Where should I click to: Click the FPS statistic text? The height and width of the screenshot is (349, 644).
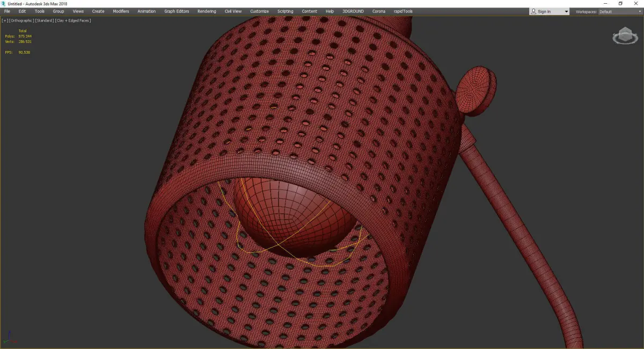(17, 52)
